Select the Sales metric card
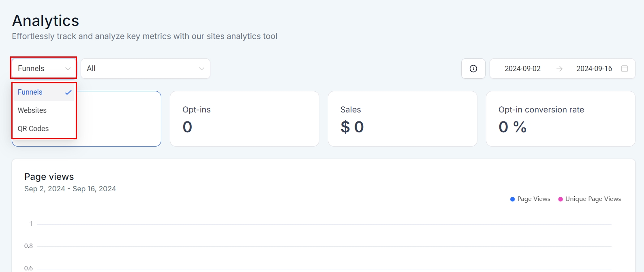Screen dimensions: 644x272 [402, 119]
